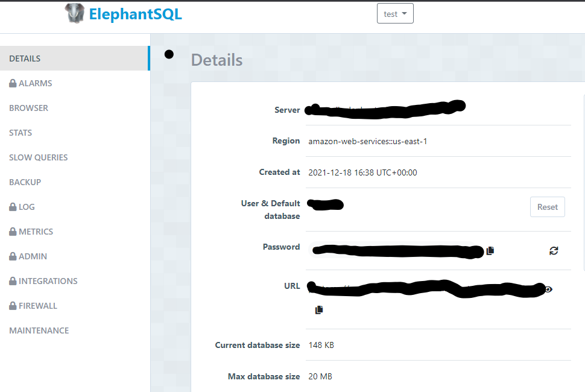Click the lock icon beside Admin
This screenshot has width=585, height=392.
pos(13,256)
